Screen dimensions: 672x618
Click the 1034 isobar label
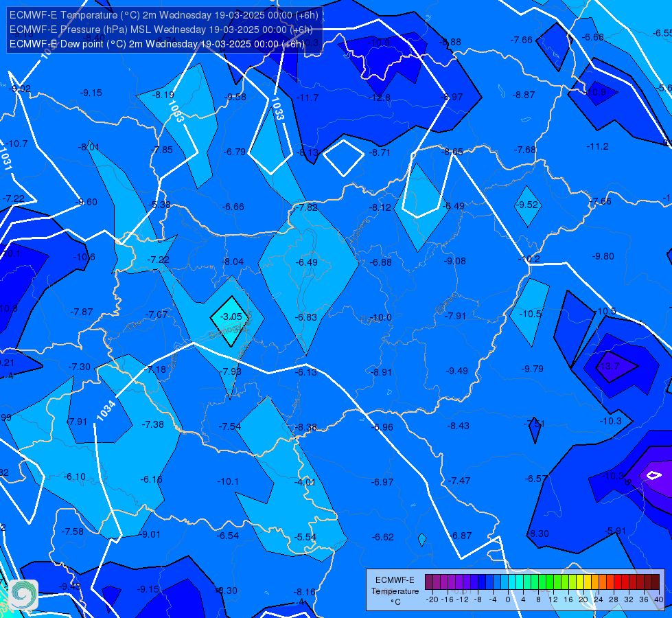106,411
